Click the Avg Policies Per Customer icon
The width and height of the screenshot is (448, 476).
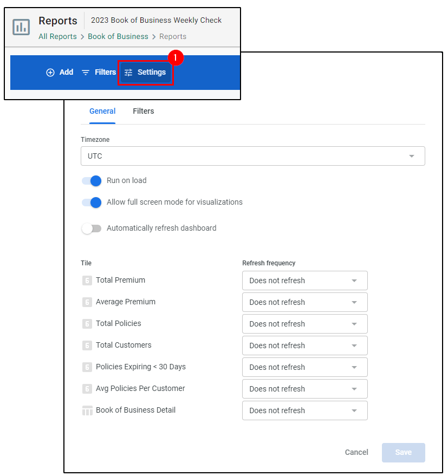tap(87, 389)
